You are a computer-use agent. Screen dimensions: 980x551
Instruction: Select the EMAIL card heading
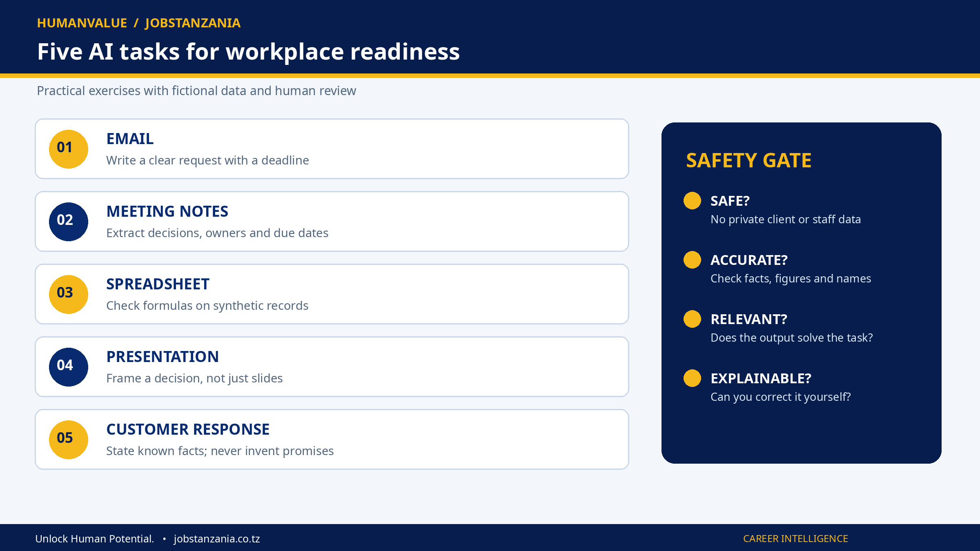[x=130, y=139]
